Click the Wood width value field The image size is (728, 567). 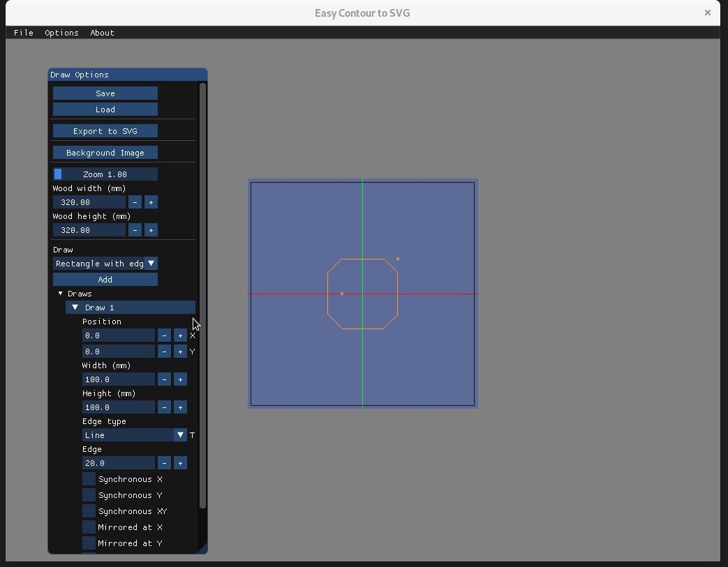(x=89, y=202)
